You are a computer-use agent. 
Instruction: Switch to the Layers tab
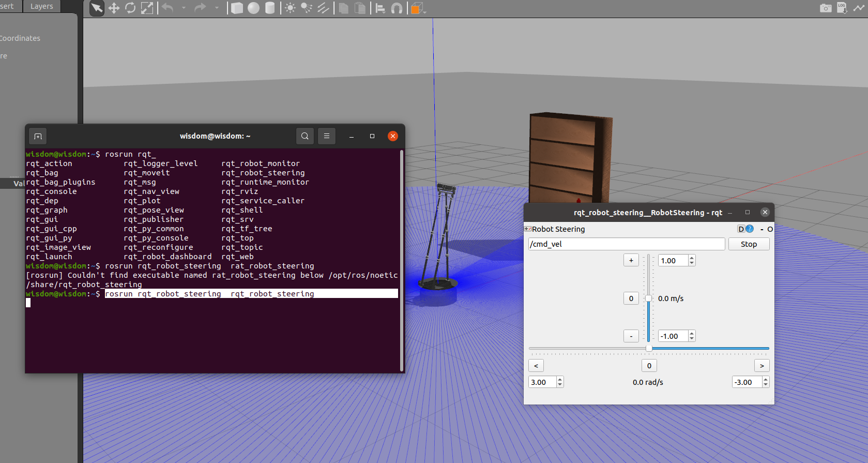click(42, 6)
